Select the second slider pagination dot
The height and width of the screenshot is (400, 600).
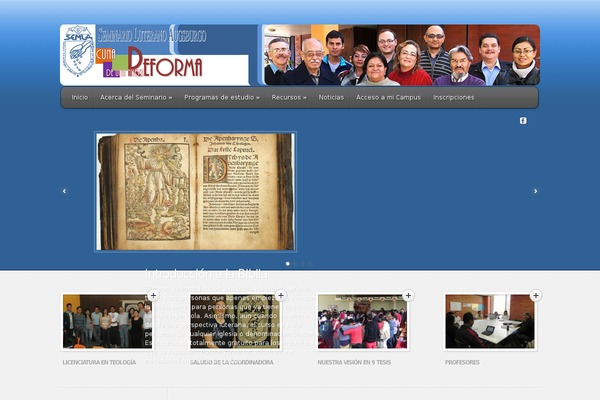pos(295,264)
